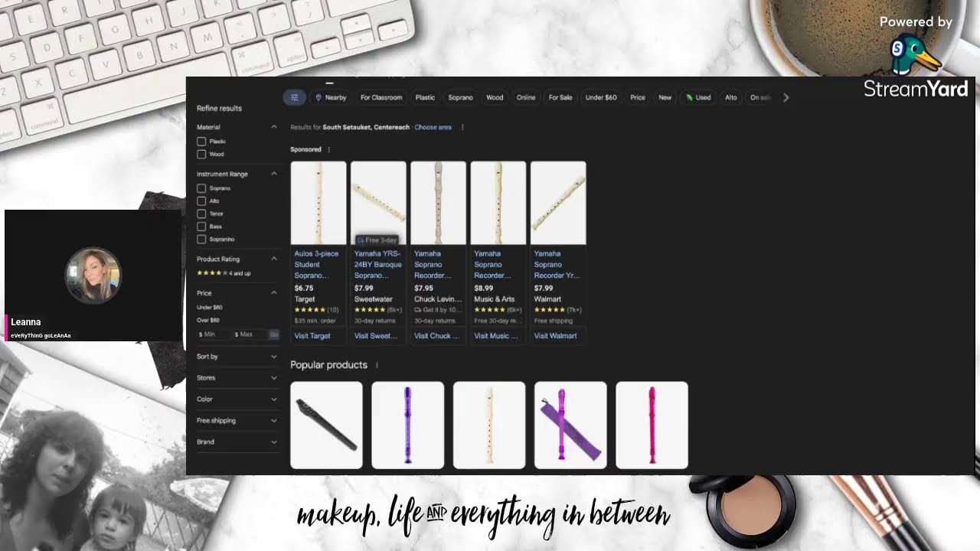Select the Under $60 filter chip
The height and width of the screenshot is (551, 980).
[x=601, y=97]
